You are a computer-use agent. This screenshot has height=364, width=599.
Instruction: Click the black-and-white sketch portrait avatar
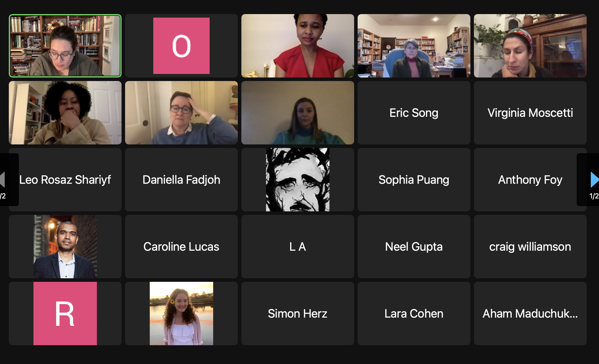[298, 180]
